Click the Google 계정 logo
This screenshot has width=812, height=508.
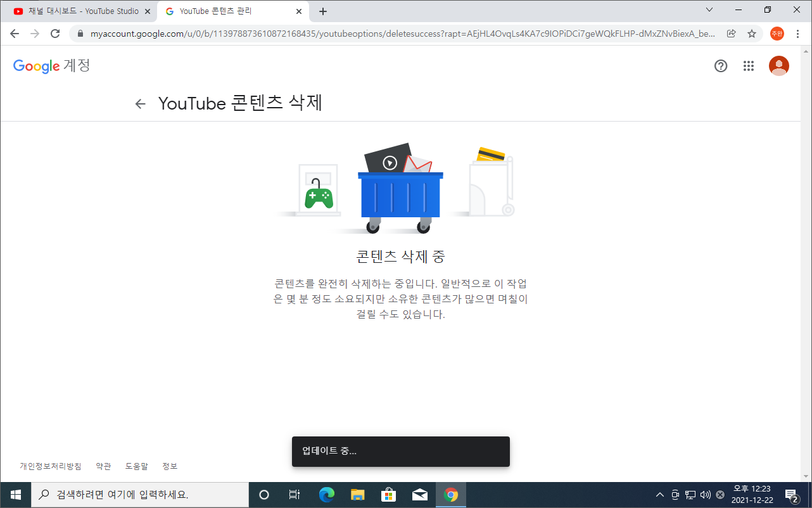tap(52, 66)
